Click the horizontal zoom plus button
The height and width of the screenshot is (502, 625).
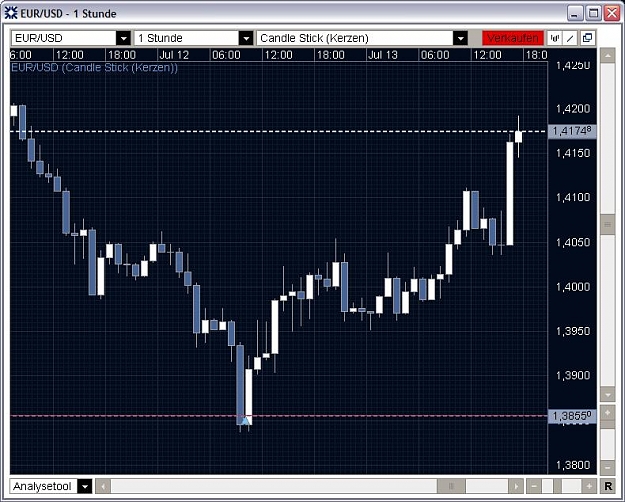click(589, 486)
